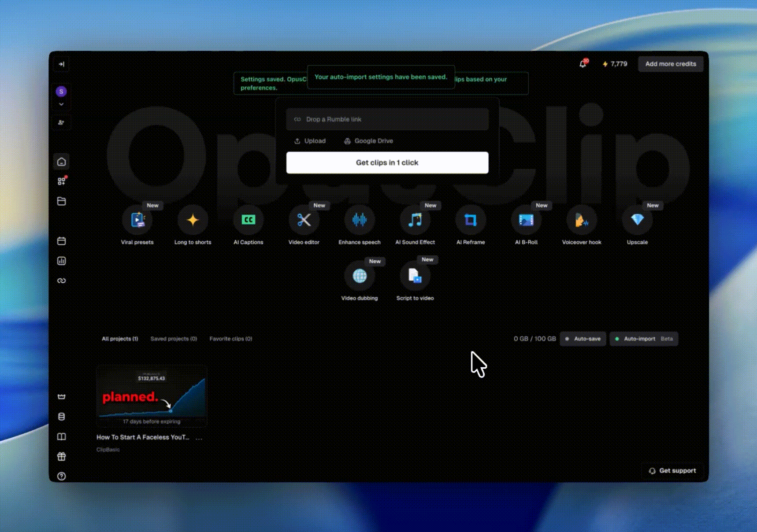Click the ClipBasic label under project
This screenshot has height=532, width=757.
pos(108,450)
